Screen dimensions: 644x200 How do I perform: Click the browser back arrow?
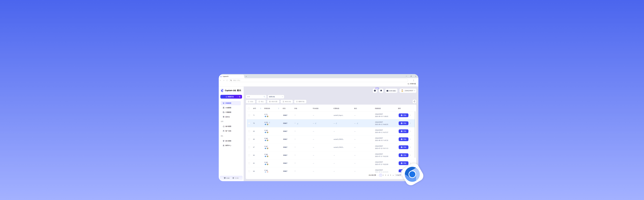220,80
